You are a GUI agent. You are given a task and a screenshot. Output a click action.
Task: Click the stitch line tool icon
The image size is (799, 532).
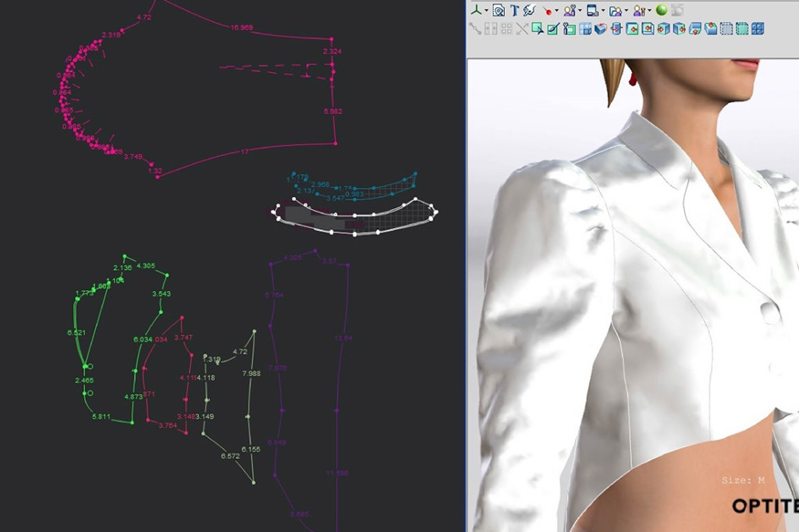point(475,29)
